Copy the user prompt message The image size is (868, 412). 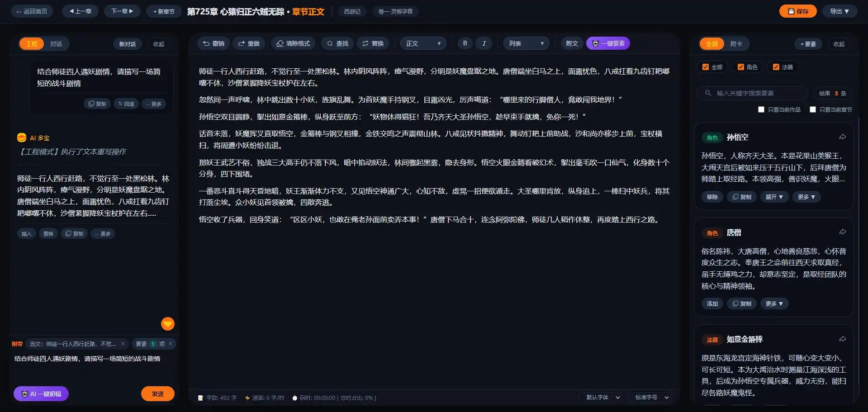pyautogui.click(x=97, y=104)
